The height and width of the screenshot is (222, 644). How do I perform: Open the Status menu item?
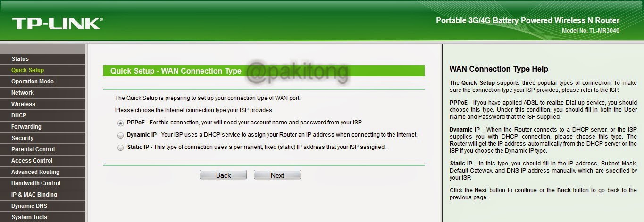click(43, 59)
